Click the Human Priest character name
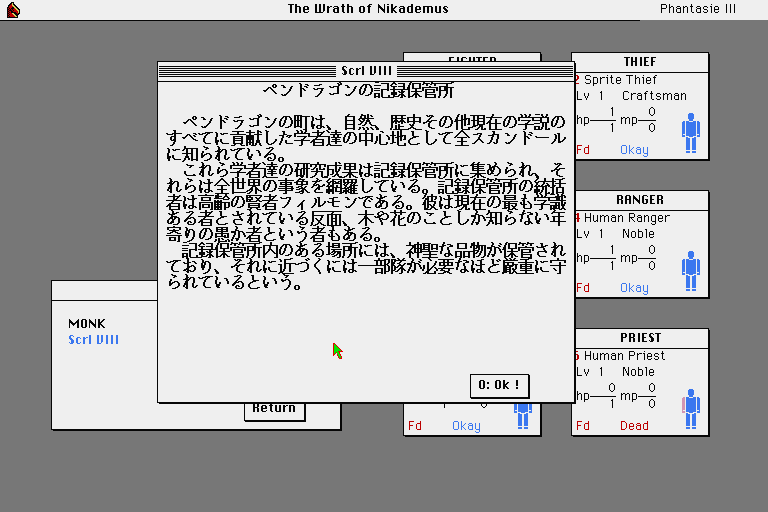Viewport: 768px width, 512px height. point(624,356)
